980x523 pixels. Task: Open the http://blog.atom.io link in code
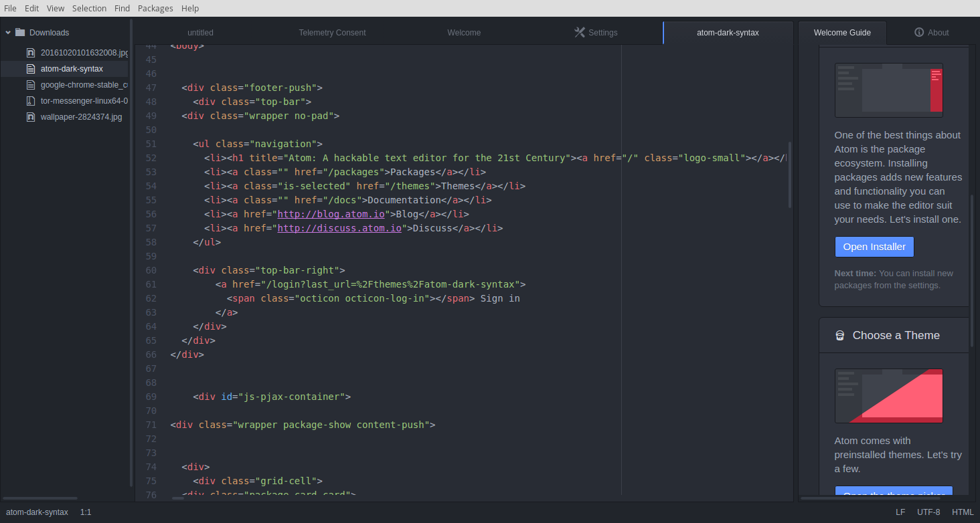[331, 214]
